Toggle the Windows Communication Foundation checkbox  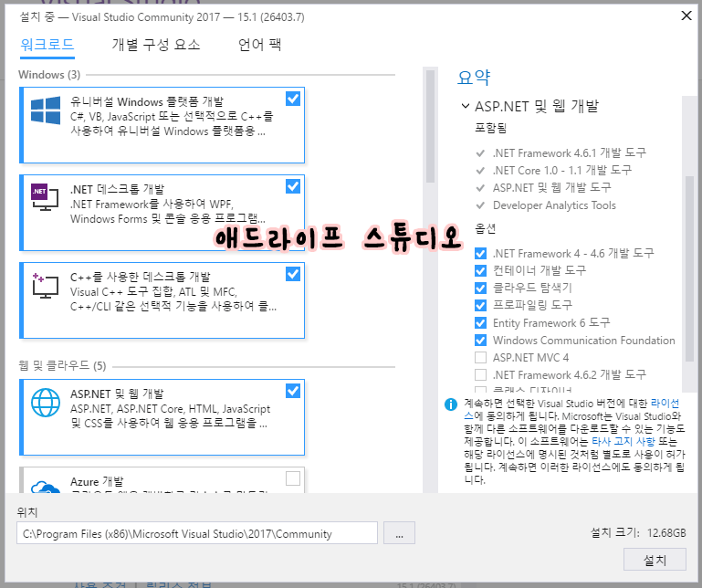pyautogui.click(x=480, y=341)
